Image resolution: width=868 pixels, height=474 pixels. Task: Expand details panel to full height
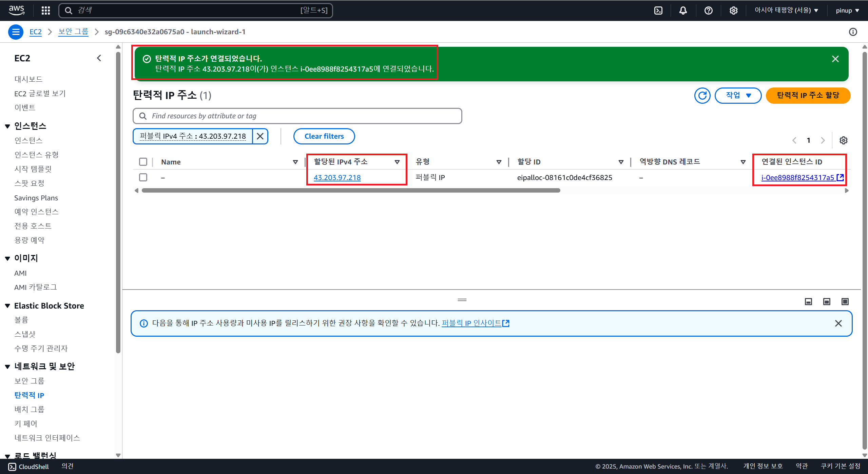[845, 301]
